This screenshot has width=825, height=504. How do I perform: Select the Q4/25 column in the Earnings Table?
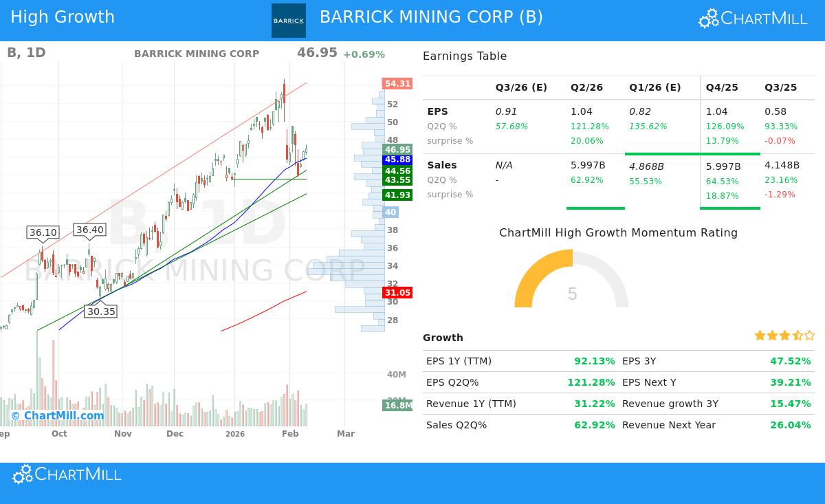coord(724,87)
